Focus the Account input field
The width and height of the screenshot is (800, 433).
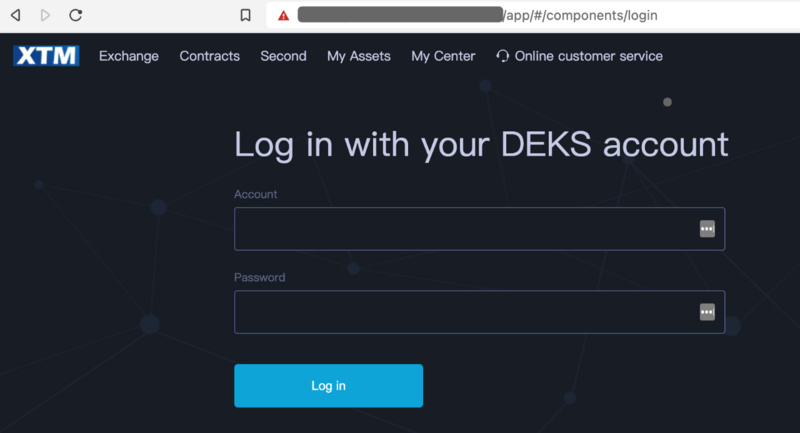pos(460,229)
